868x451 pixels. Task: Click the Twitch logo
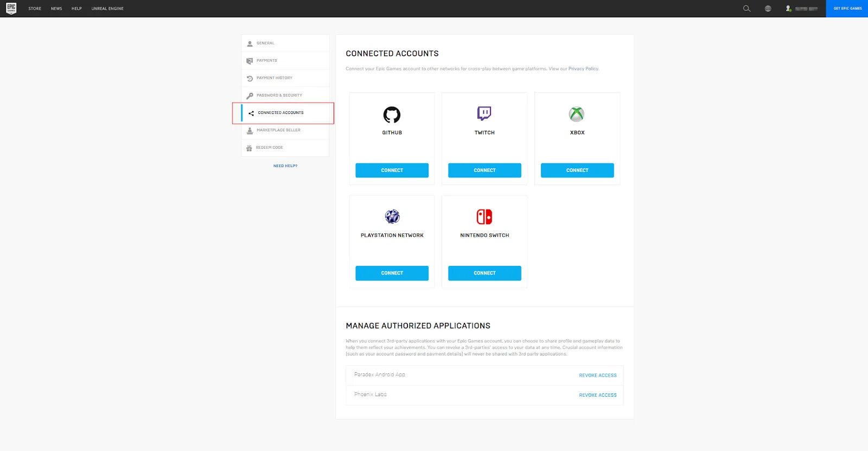[x=484, y=113]
